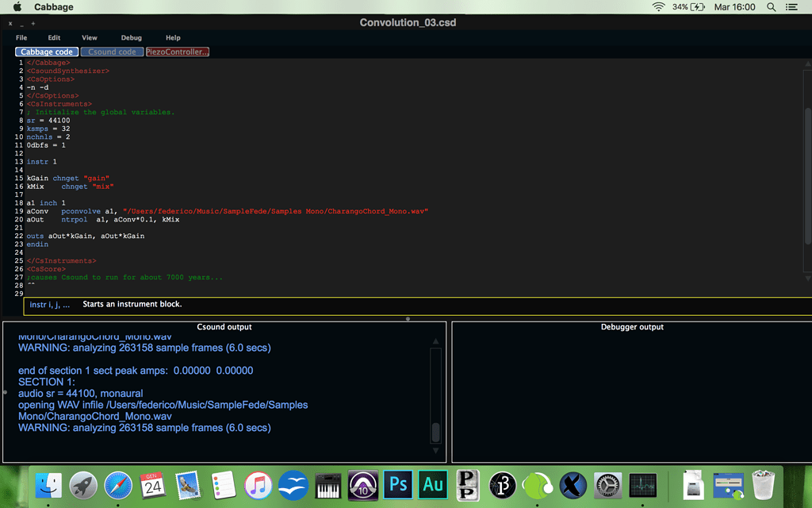This screenshot has width=812, height=508.
Task: Launch Adobe Audition from the dock
Action: click(x=433, y=485)
